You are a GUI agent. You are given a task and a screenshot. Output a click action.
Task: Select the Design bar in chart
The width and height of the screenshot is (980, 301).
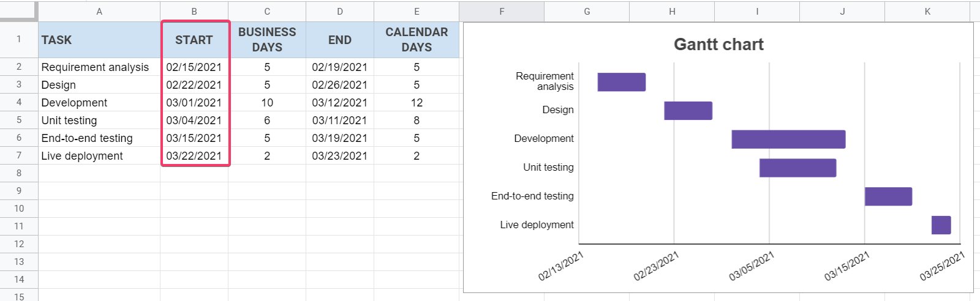pyautogui.click(x=688, y=111)
